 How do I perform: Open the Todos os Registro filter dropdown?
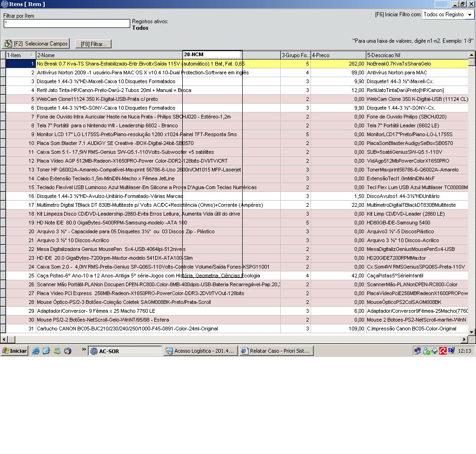[469, 14]
